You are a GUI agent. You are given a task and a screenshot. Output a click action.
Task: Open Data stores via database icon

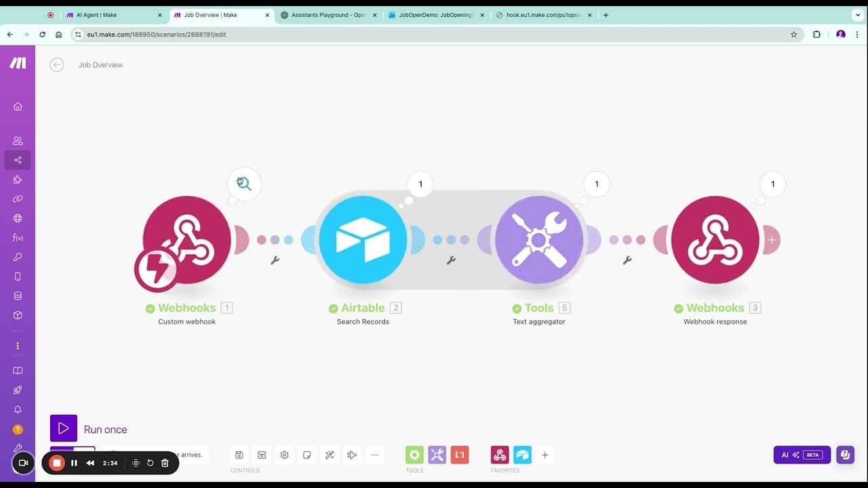point(18,296)
